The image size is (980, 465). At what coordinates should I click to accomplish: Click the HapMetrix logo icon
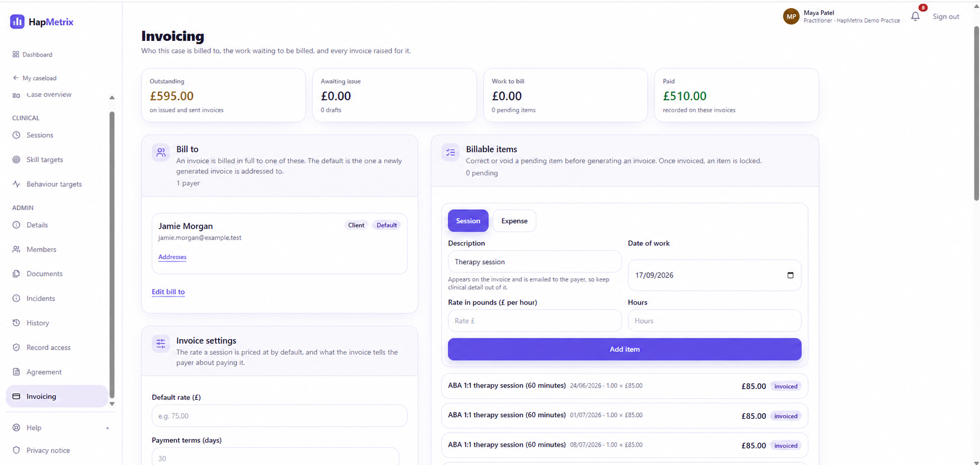click(x=17, y=22)
